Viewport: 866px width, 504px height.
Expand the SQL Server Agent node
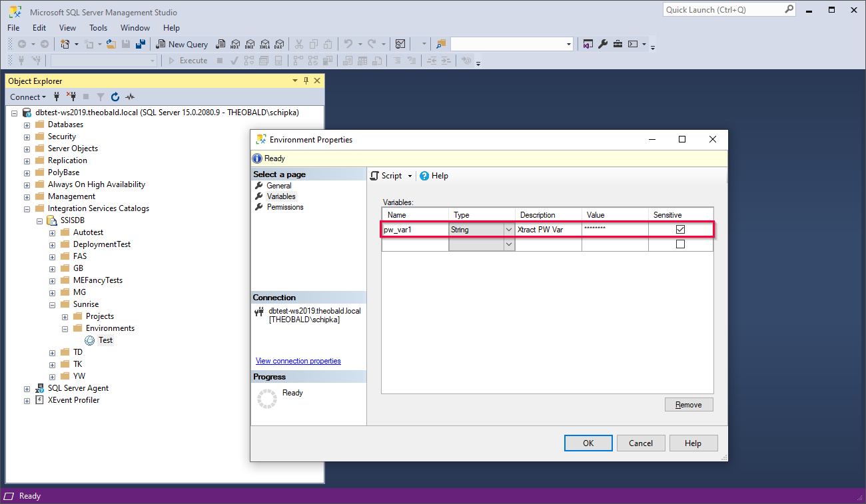[x=27, y=388]
